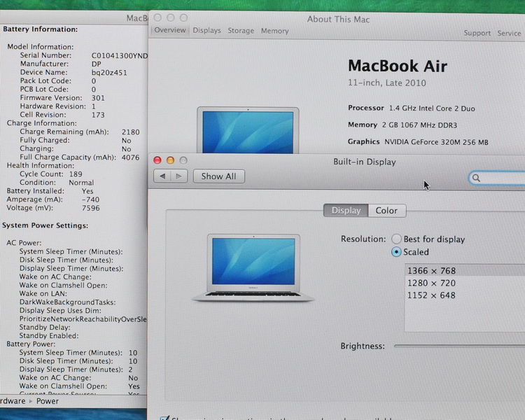Open the Displays tab in About This Mac
This screenshot has height=420, width=525.
[x=207, y=31]
